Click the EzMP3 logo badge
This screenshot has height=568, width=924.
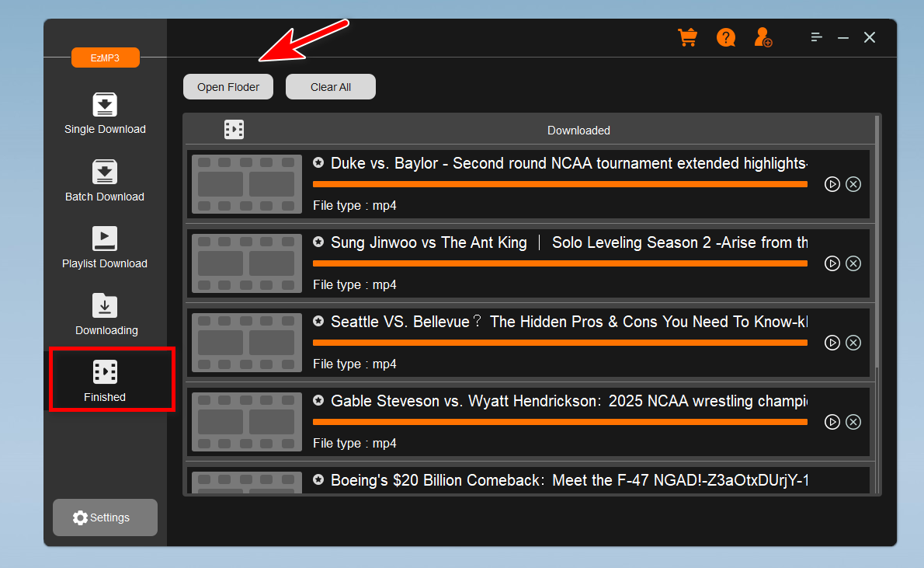coord(106,57)
